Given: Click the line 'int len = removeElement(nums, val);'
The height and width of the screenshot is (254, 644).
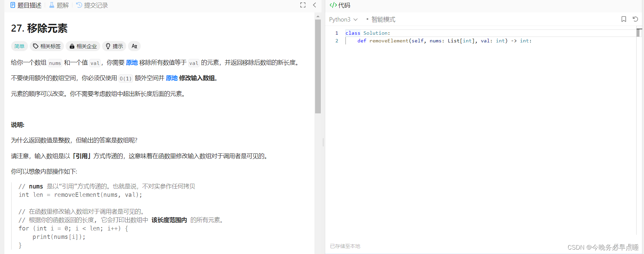Looking at the screenshot, I should pos(80,195).
